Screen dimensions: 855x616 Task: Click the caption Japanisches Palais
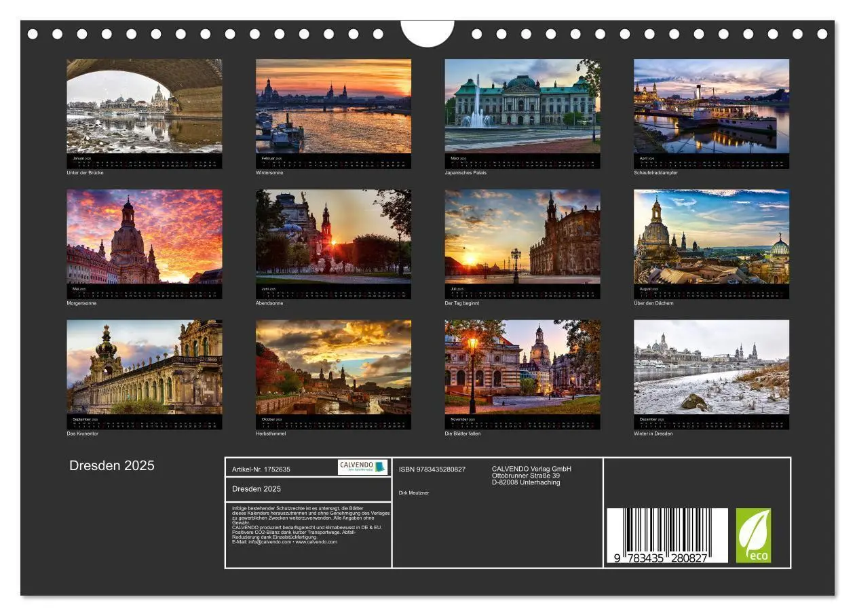[465, 173]
